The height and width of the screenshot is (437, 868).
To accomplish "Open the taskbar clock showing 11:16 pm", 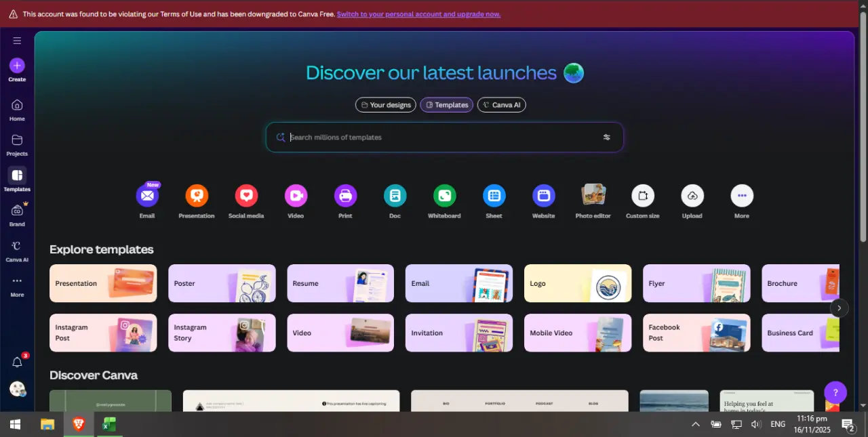I will [812, 425].
